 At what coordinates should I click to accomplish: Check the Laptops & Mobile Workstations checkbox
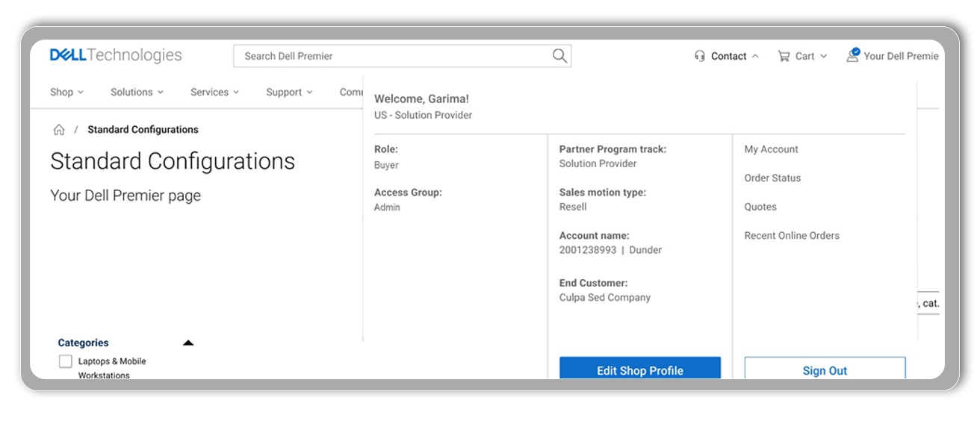pyautogui.click(x=66, y=361)
